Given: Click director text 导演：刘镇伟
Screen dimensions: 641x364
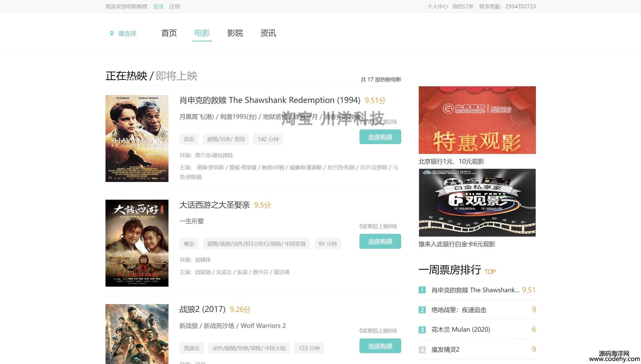Looking at the screenshot, I should (195, 260).
